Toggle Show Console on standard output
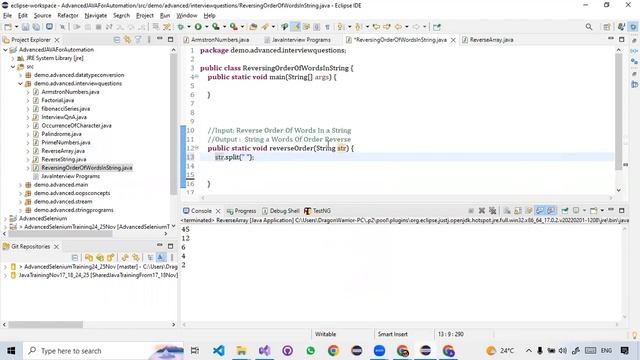The image size is (640, 360). (540, 211)
